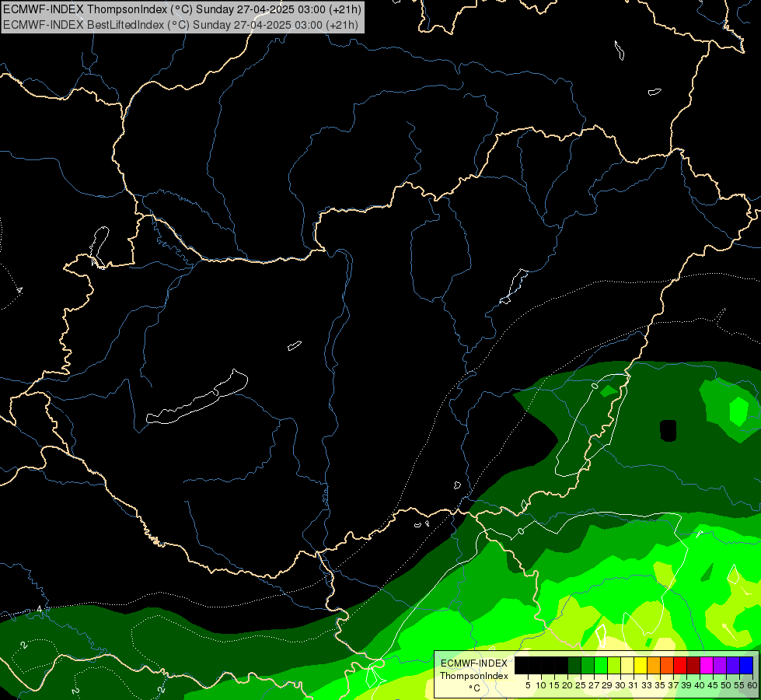Select the violet 50-55 legend swatch

coord(733,665)
